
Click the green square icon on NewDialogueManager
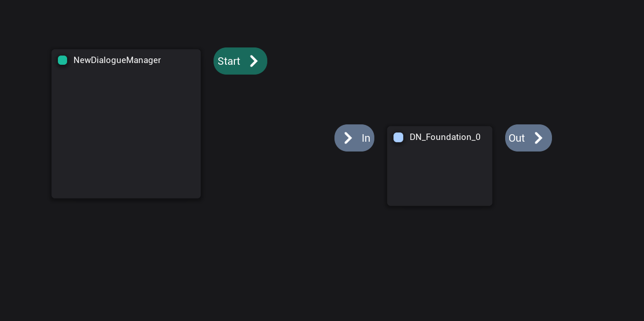click(x=62, y=60)
